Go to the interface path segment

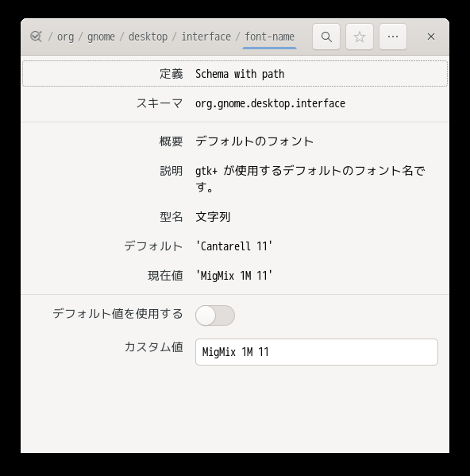point(206,37)
